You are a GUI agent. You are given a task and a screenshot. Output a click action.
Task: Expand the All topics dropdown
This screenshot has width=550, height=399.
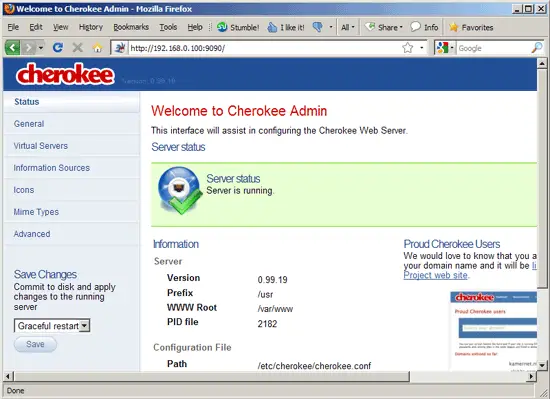click(x=348, y=27)
